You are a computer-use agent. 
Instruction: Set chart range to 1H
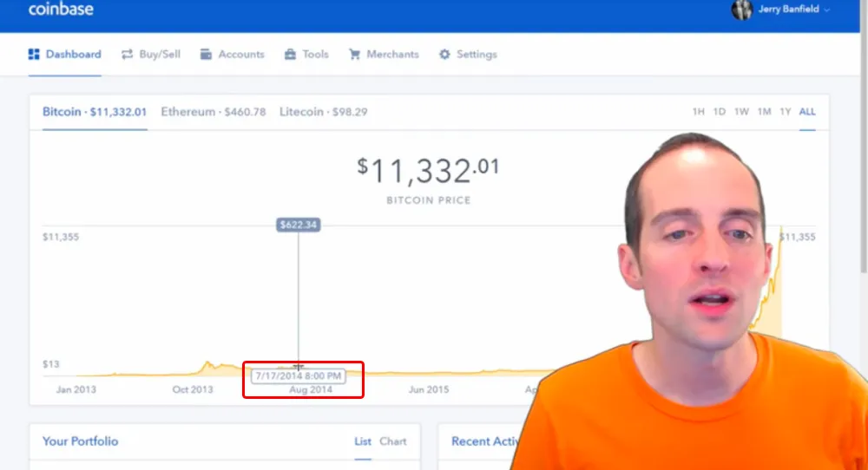(699, 112)
